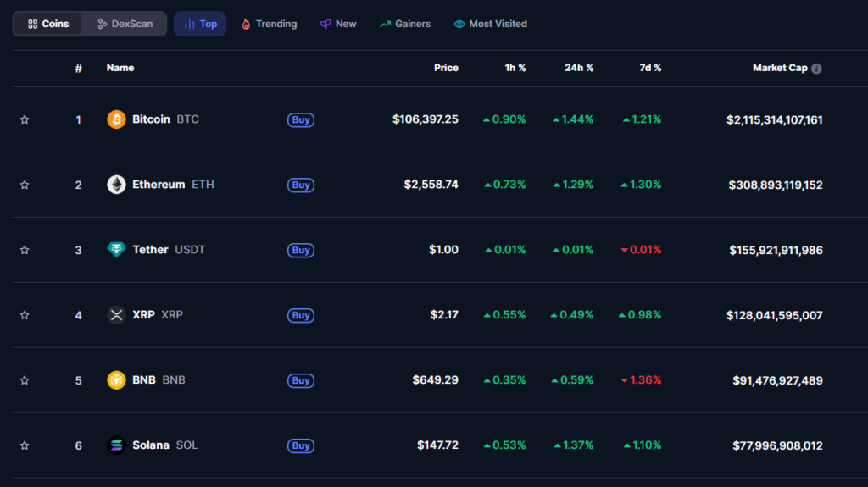Star Bitcoin to add to watchlist
The image size is (868, 487).
point(25,119)
